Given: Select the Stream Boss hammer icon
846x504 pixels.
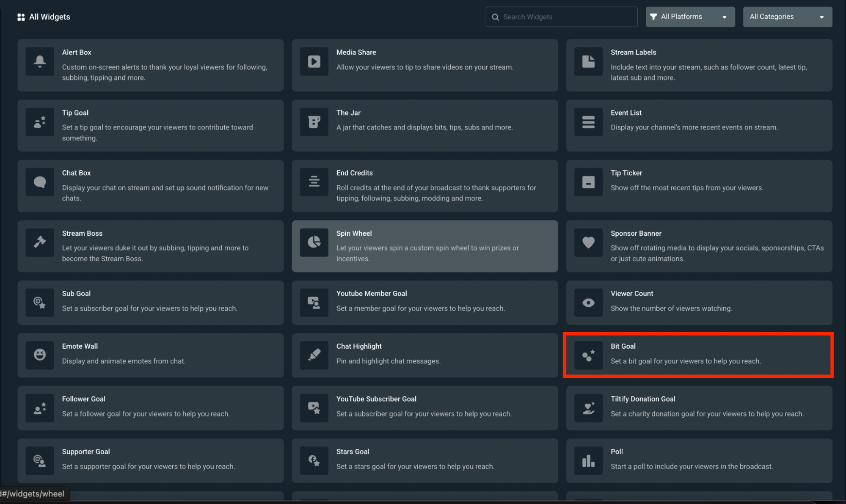Looking at the screenshot, I should (x=39, y=242).
